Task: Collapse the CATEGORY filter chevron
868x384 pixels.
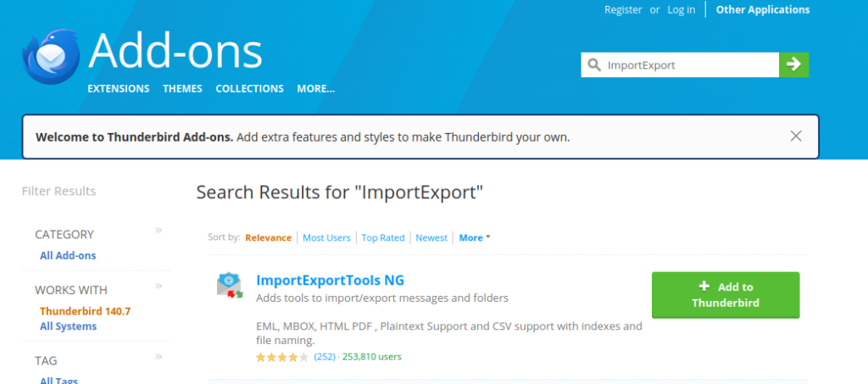Action: click(159, 231)
